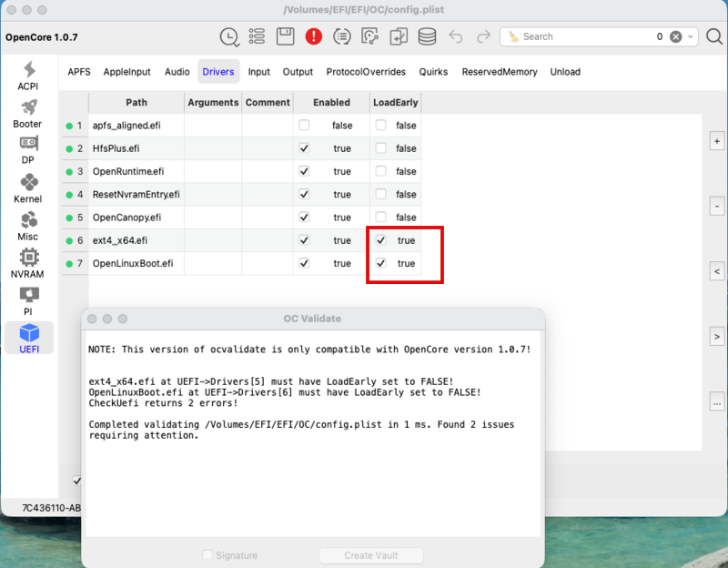
Task: Open the NVRAM chip section
Action: tap(28, 263)
